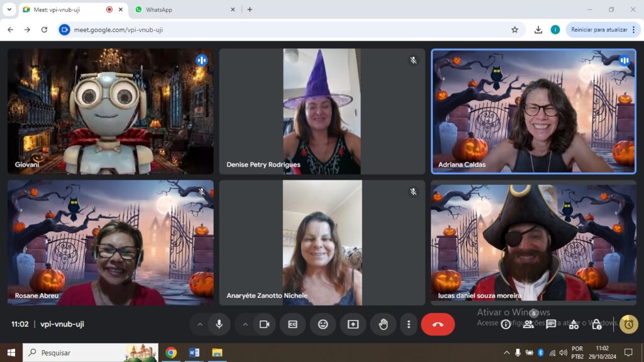Image resolution: width=644 pixels, height=362 pixels.
Task: Open the emoji reactions panel
Action: click(x=323, y=324)
